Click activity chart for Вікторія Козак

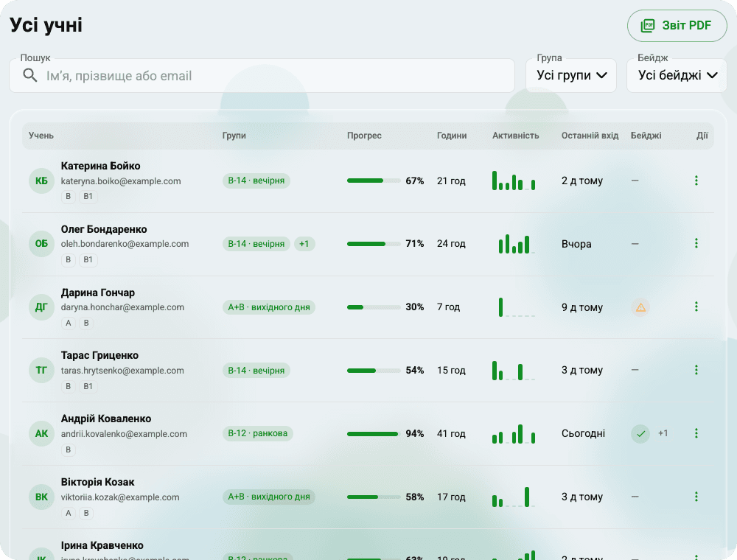(514, 497)
